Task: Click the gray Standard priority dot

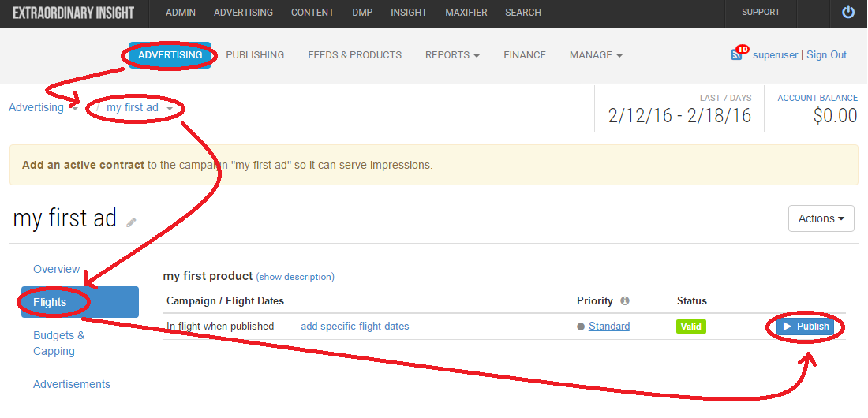Action: [x=581, y=327]
